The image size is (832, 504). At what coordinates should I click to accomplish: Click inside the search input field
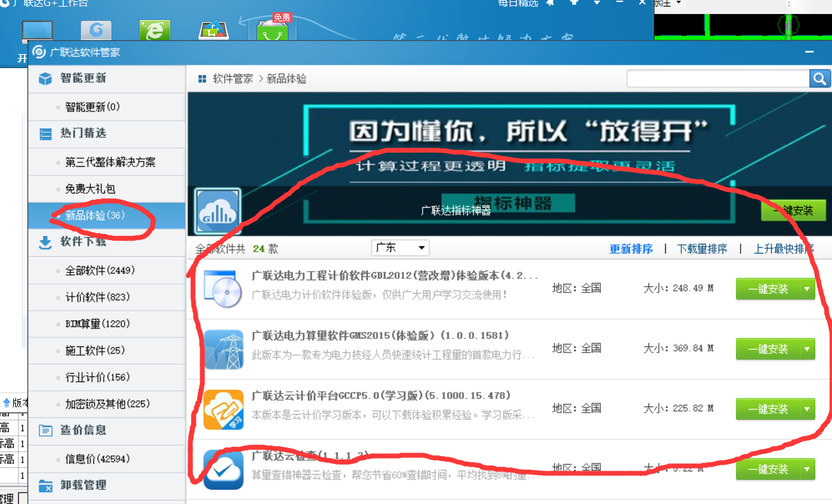718,79
